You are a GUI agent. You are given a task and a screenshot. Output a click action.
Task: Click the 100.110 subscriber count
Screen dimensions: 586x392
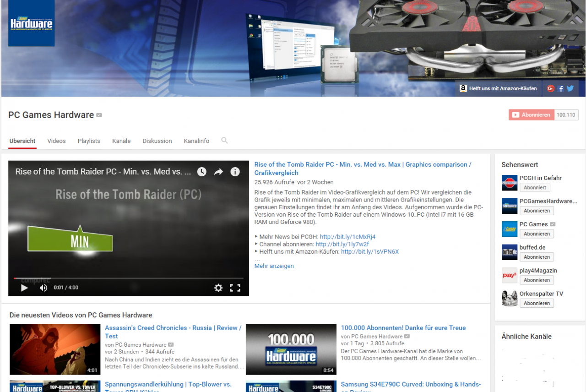pos(566,115)
